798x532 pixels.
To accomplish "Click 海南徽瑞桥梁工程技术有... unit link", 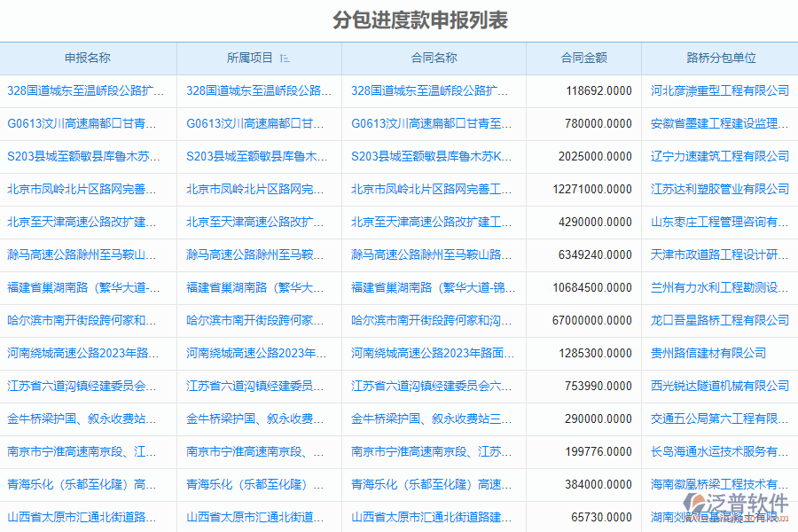I will (719, 484).
